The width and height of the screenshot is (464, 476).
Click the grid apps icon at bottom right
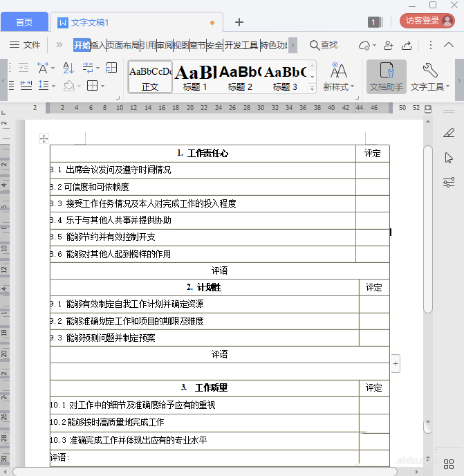point(449,464)
